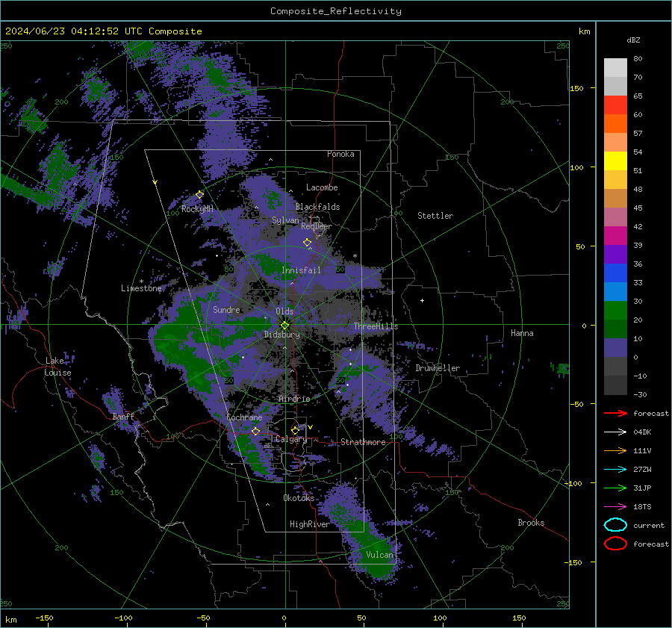The image size is (672, 628).
Task: Click the 'RockyMH' map label
Action: (x=197, y=209)
